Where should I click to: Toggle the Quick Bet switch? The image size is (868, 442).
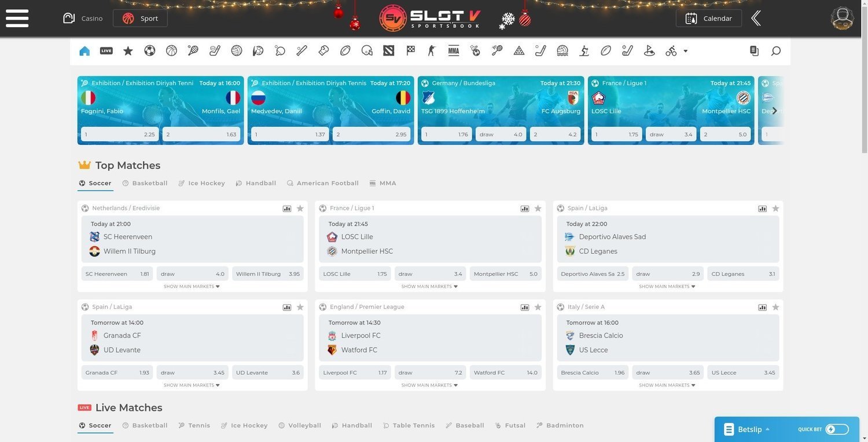tap(837, 429)
